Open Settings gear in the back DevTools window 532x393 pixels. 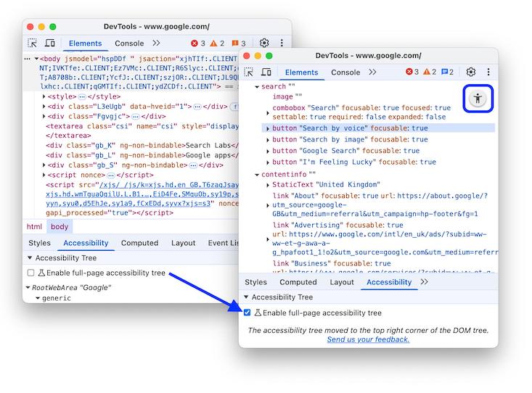tap(264, 43)
